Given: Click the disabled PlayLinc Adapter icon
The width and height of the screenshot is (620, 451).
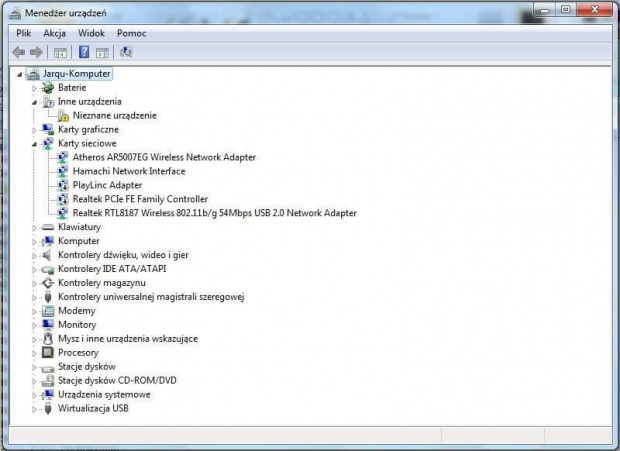Looking at the screenshot, I should click(x=63, y=185).
